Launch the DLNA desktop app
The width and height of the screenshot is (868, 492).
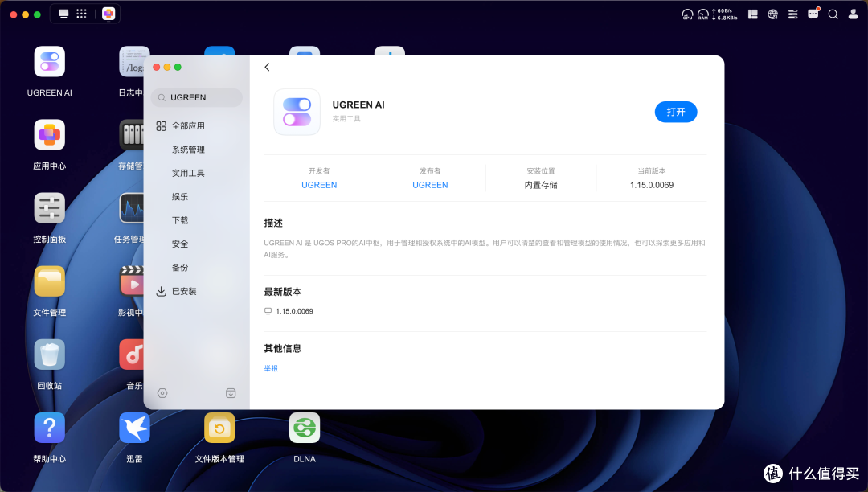click(305, 428)
